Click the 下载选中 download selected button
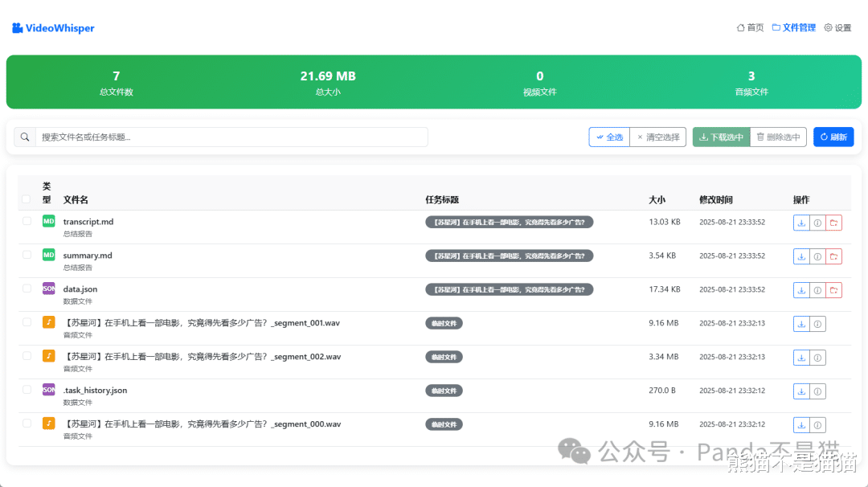 [x=721, y=137]
